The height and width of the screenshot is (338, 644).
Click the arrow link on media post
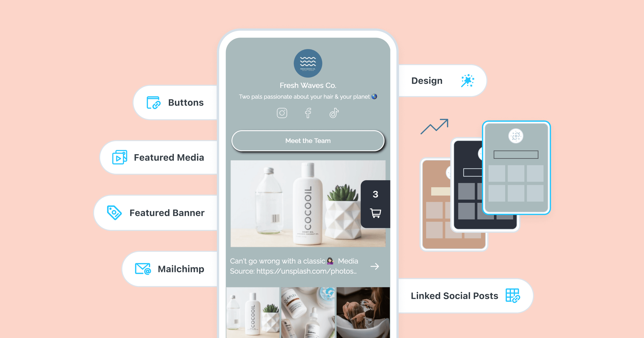[x=374, y=266]
